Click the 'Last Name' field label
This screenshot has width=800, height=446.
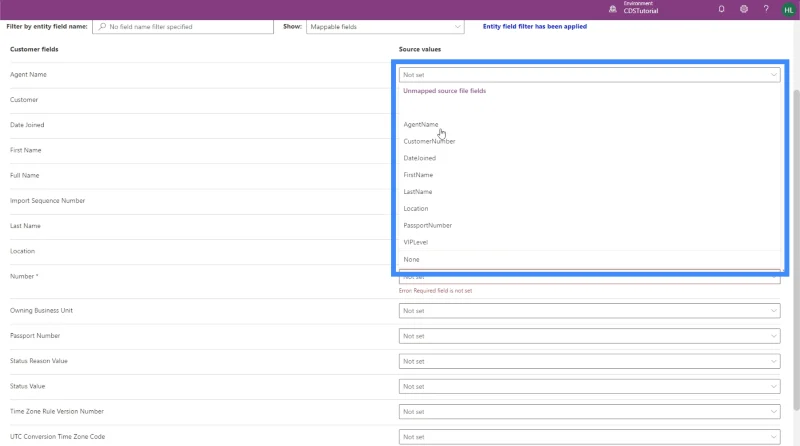click(25, 226)
